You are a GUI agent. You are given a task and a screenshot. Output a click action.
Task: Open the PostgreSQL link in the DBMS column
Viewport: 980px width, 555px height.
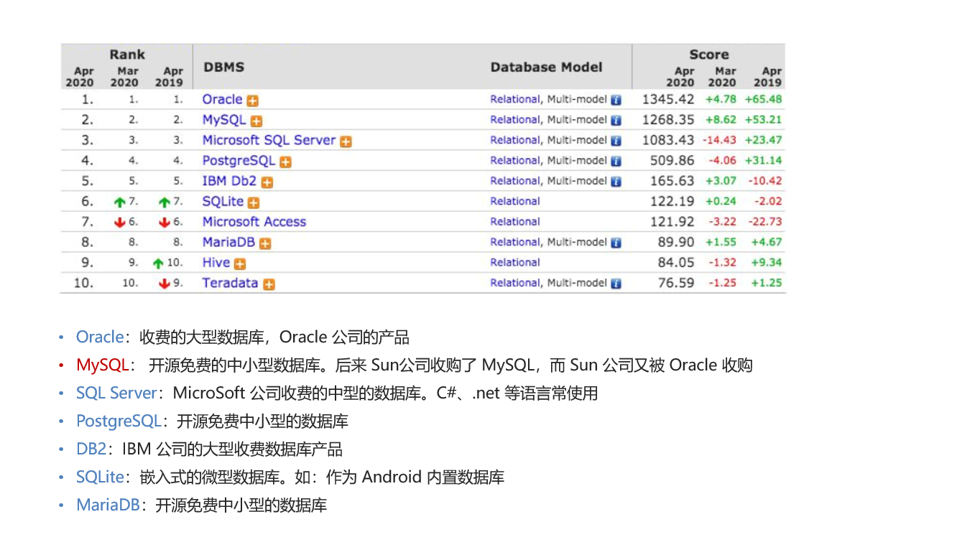coord(239,161)
